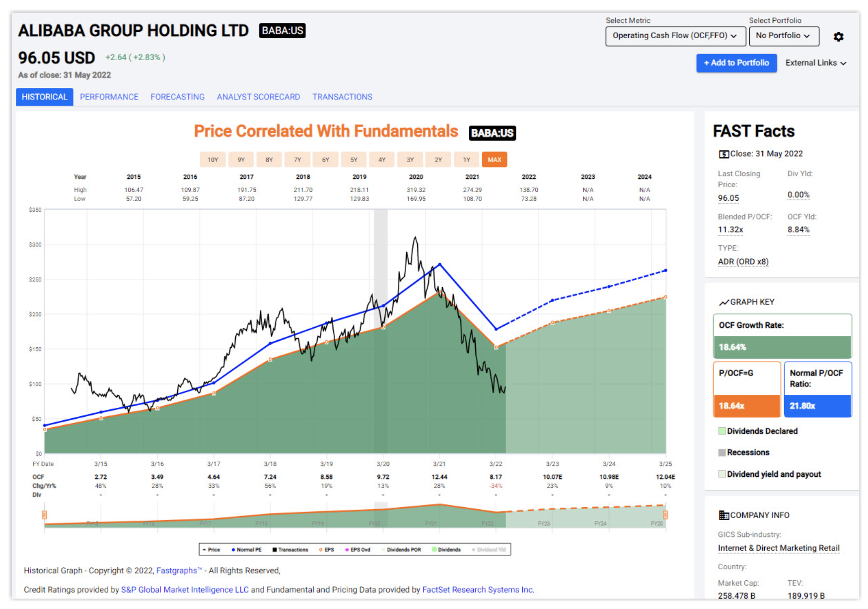Toggle the Dividends Declared checkbox
Viewport: 868px width, 609px height.
(x=722, y=431)
